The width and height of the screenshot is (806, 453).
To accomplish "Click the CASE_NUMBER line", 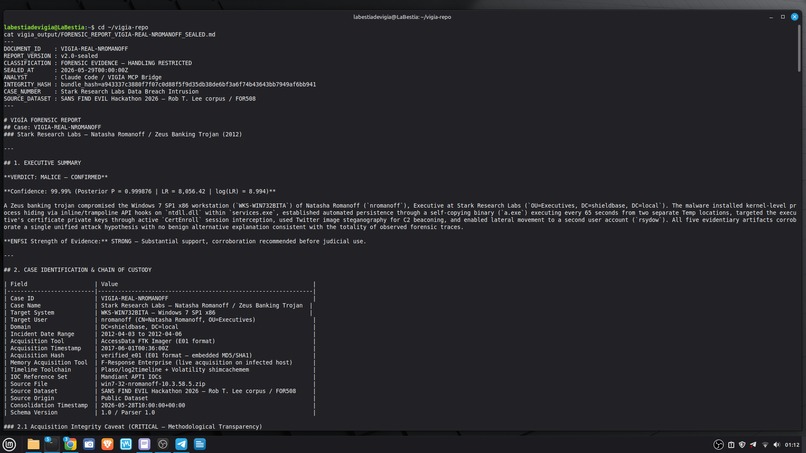I will point(101,92).
